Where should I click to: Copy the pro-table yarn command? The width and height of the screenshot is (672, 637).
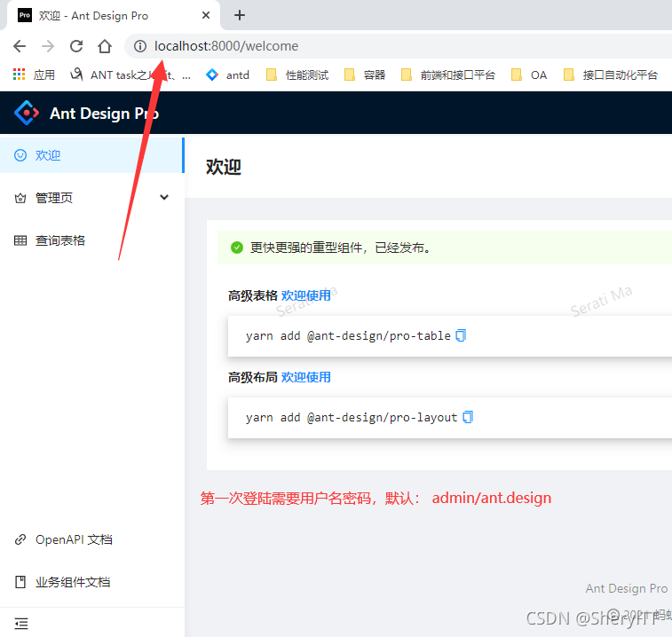[x=461, y=335]
